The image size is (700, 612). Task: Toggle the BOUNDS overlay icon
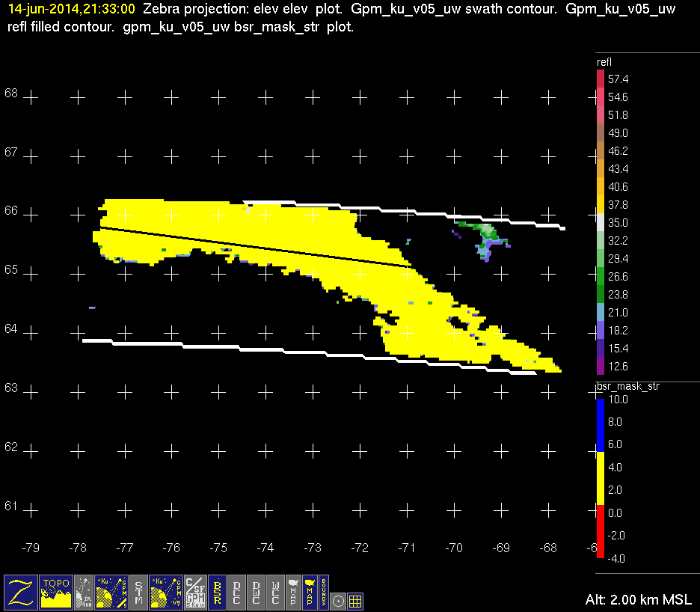(x=324, y=591)
